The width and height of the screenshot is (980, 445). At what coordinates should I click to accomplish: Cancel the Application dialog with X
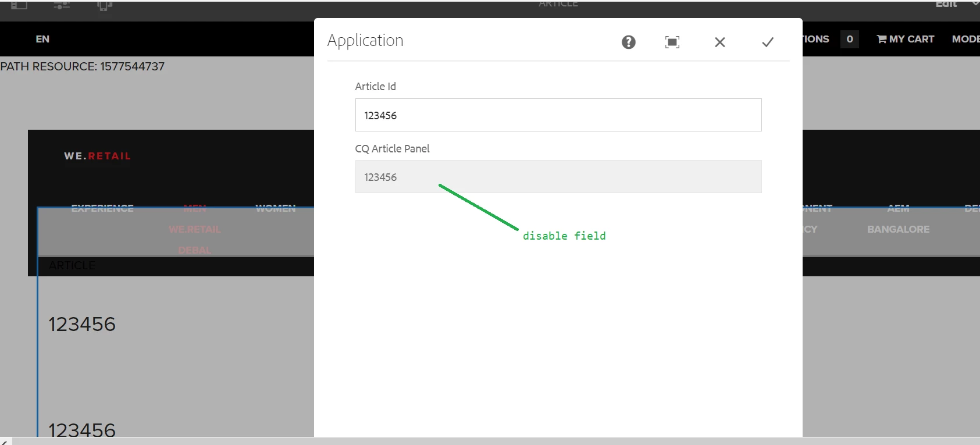click(x=720, y=42)
